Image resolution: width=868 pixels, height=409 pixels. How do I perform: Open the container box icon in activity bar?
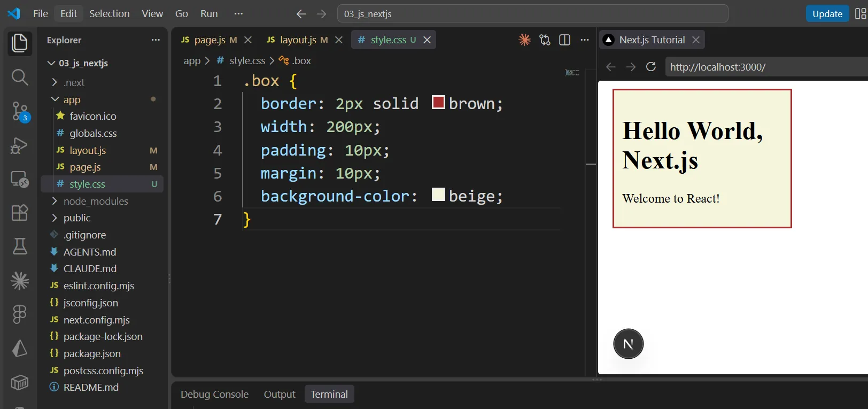(20, 382)
